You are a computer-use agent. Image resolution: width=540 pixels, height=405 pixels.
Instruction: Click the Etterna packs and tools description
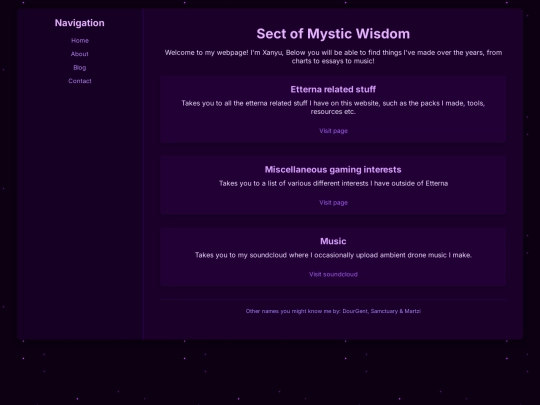[x=333, y=107]
